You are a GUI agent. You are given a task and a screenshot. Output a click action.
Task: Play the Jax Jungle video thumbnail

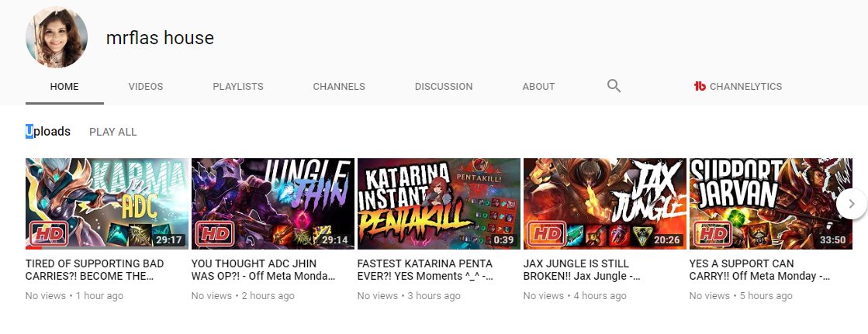click(x=604, y=204)
